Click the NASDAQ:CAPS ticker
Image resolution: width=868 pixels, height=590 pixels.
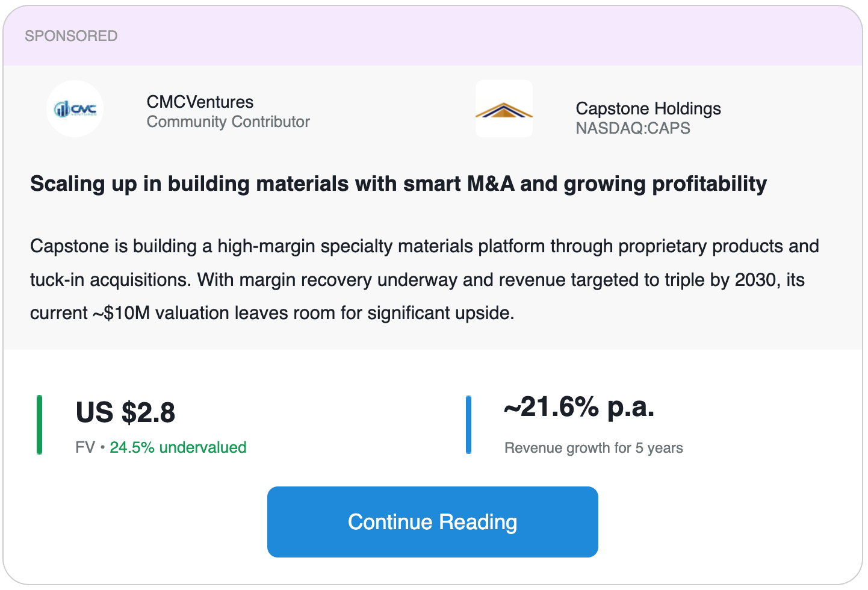(633, 128)
